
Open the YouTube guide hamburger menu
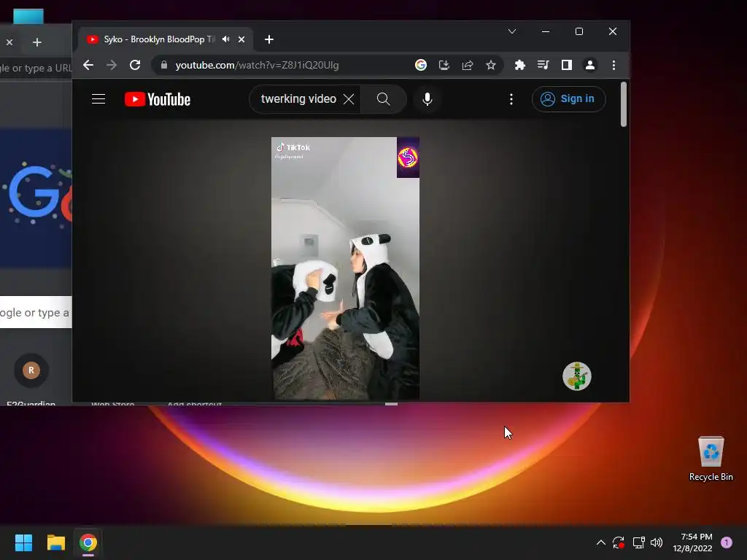click(x=98, y=99)
